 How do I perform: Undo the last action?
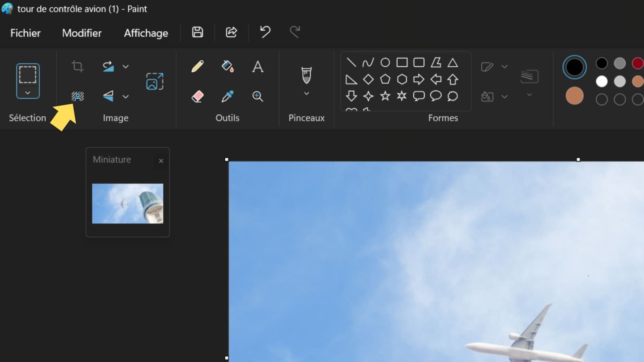[264, 32]
